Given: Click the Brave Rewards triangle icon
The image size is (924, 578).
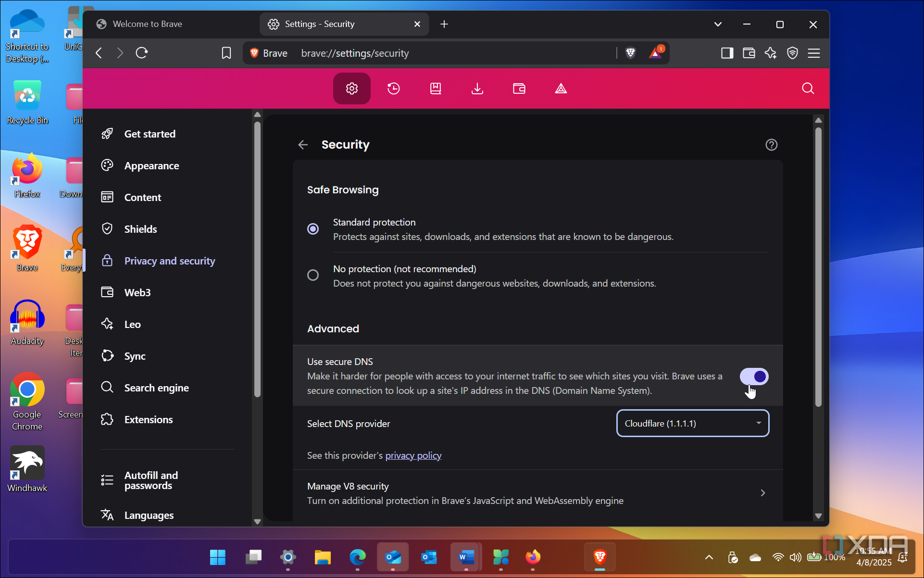Looking at the screenshot, I should pyautogui.click(x=656, y=53).
